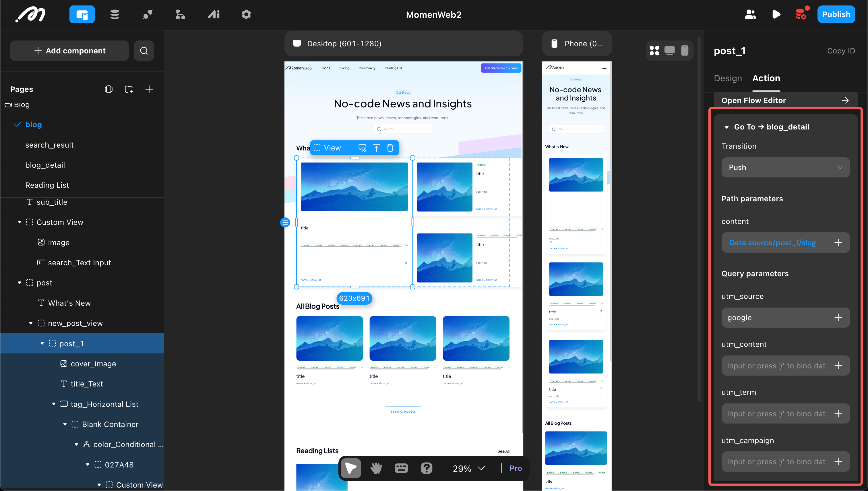868x491 pixels.
Task: Click plus icon in content parameter field
Action: pos(838,243)
